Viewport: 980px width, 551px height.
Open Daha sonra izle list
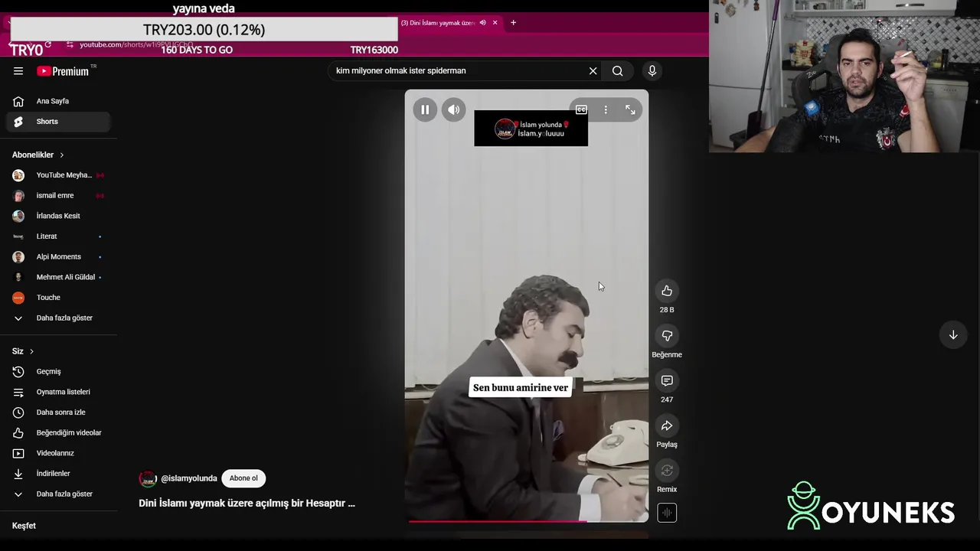click(58, 412)
